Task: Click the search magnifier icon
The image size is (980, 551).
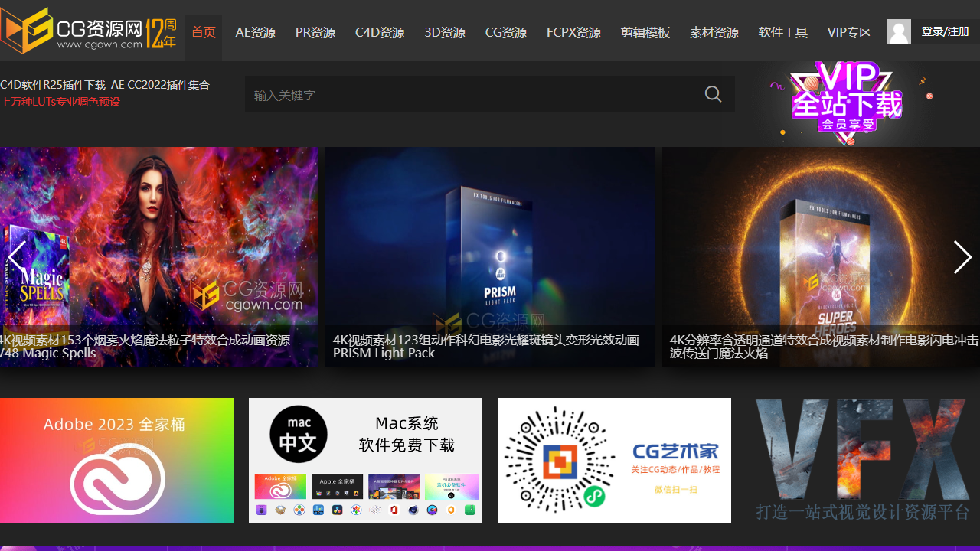Action: click(713, 94)
